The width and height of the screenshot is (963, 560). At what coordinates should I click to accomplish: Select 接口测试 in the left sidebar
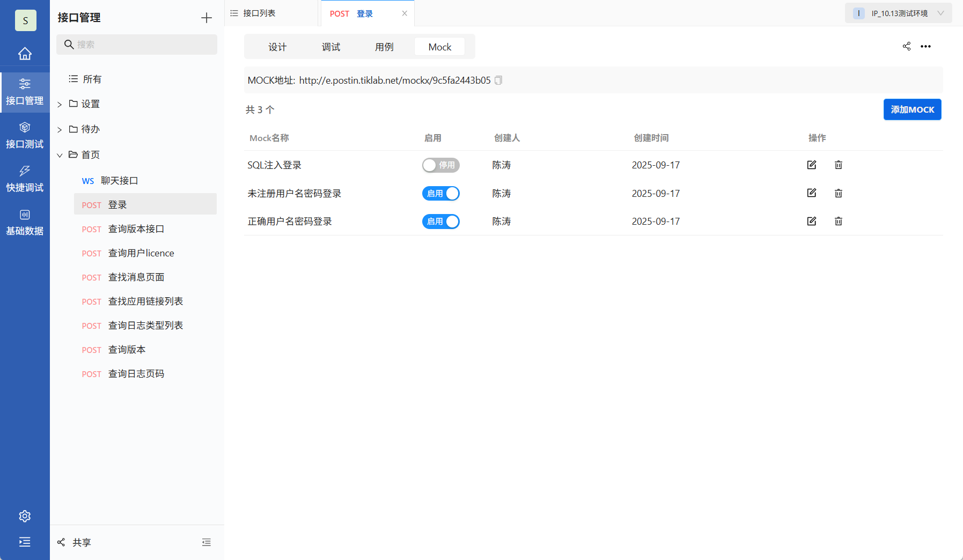(x=25, y=134)
